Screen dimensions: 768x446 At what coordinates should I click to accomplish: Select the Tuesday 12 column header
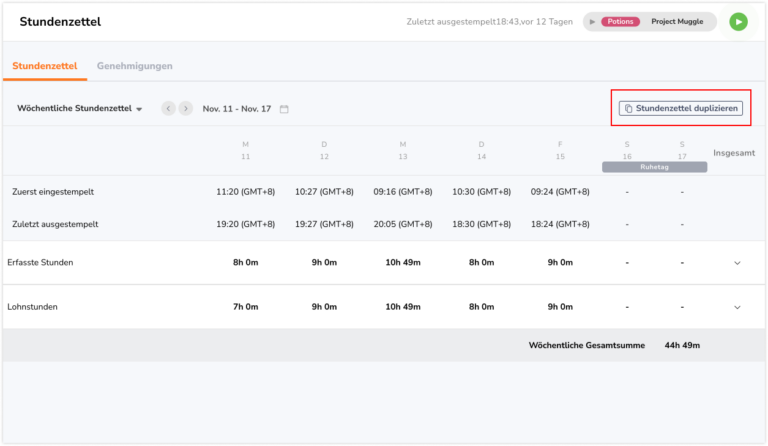click(x=324, y=150)
